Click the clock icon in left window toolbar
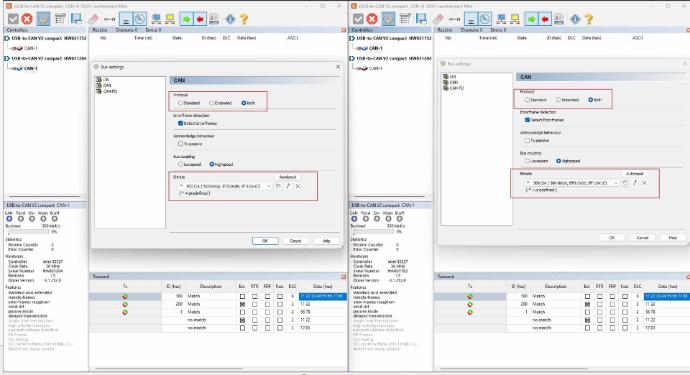The height and width of the screenshot is (375, 690). point(140,19)
